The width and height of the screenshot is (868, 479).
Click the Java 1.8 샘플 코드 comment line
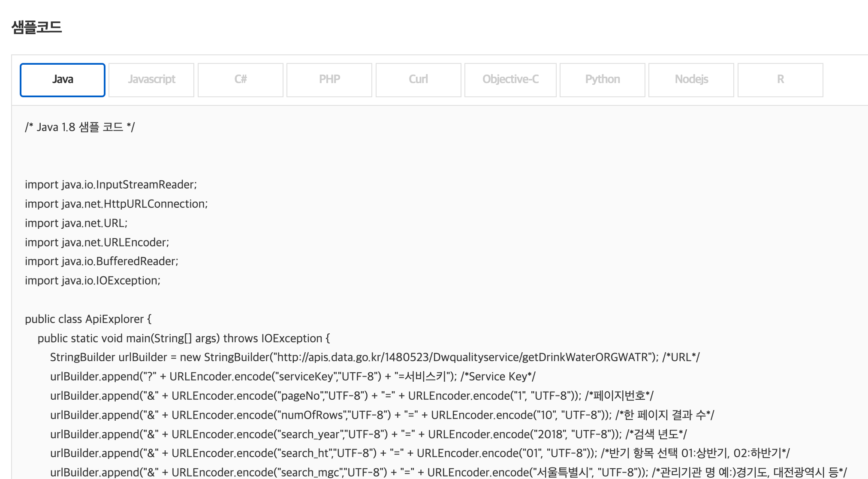[80, 127]
